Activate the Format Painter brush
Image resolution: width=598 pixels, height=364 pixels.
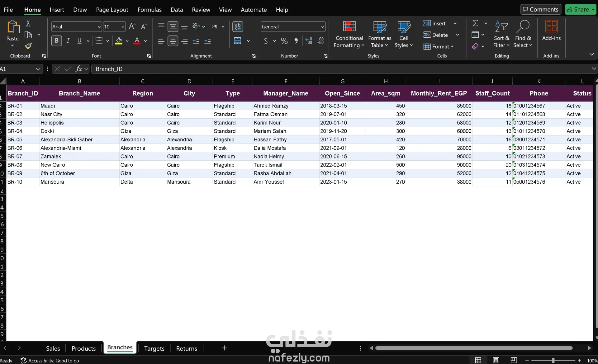tap(28, 46)
